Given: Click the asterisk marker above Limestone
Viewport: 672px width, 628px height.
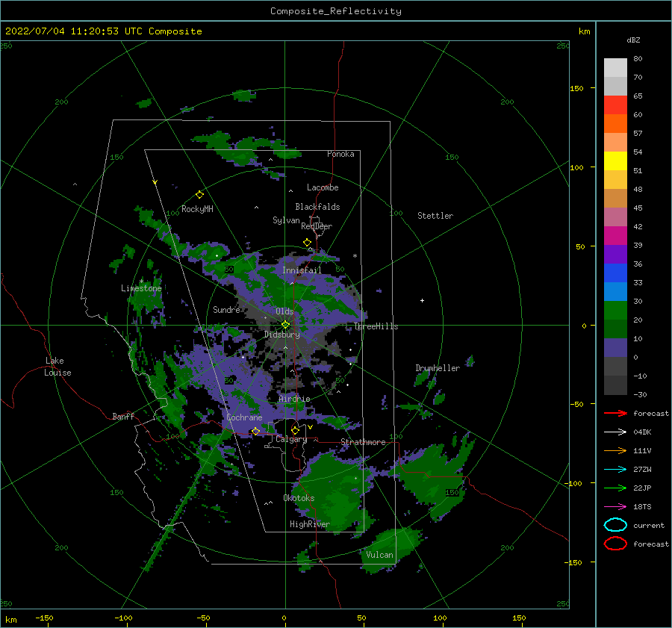Looking at the screenshot, I should [141, 282].
